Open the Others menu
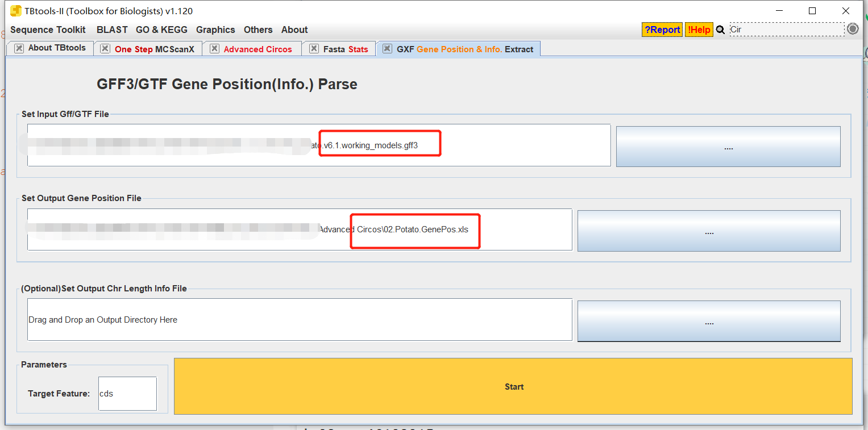 coord(258,30)
